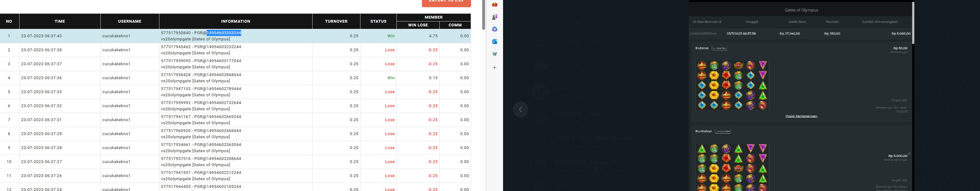
Task: Click the small button beside Runtuhan label
Action: coord(723,131)
